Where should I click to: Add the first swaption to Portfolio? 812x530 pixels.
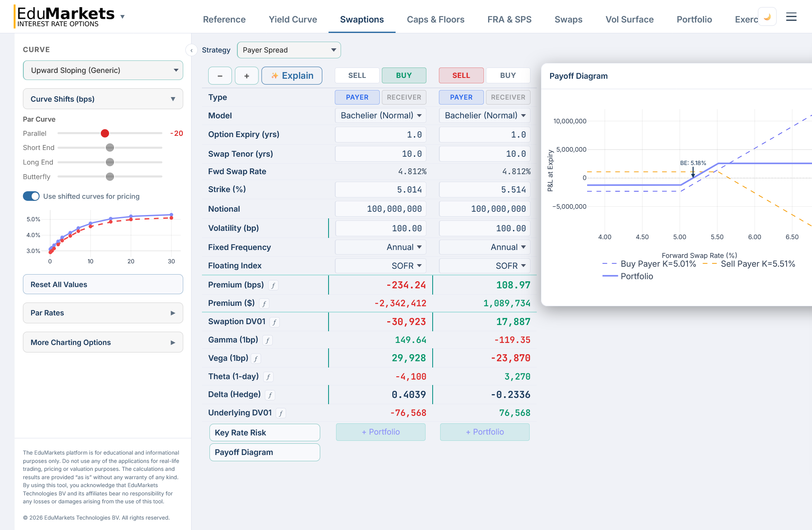click(x=380, y=432)
